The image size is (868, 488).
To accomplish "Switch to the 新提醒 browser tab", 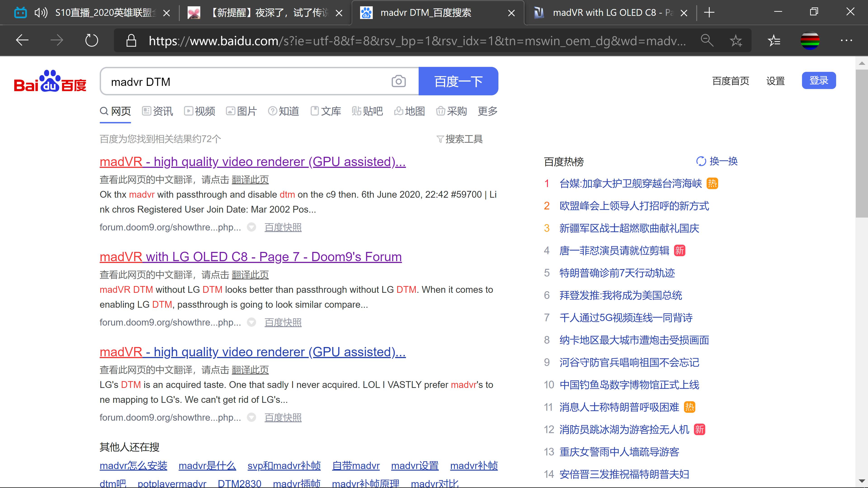I will pyautogui.click(x=266, y=13).
